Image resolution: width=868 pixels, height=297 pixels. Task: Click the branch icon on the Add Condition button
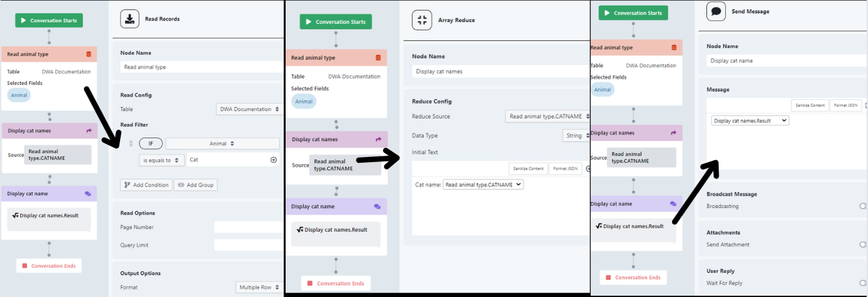click(x=127, y=185)
